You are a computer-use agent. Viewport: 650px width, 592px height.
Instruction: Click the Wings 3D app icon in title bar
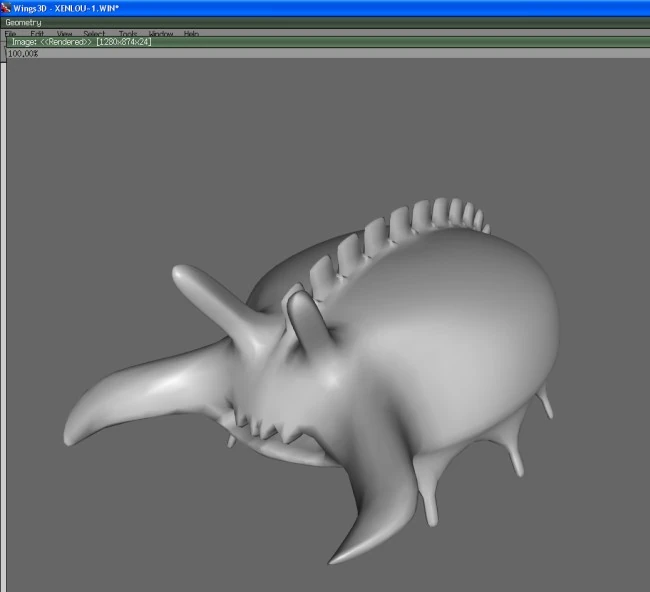(6, 7)
